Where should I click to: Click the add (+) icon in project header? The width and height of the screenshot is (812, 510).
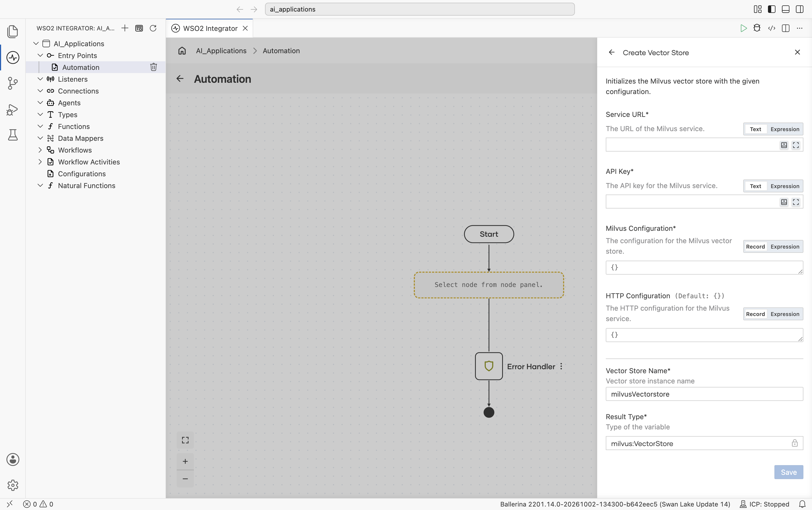tap(125, 28)
